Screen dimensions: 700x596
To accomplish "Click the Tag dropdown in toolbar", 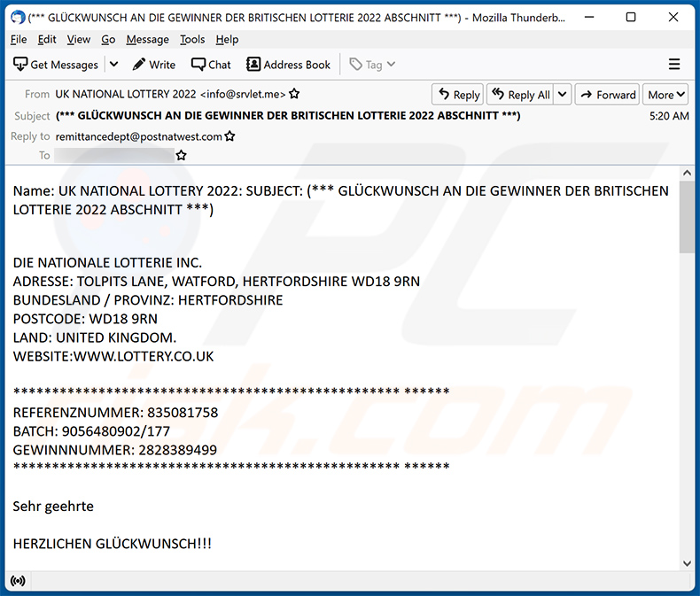I will (372, 65).
